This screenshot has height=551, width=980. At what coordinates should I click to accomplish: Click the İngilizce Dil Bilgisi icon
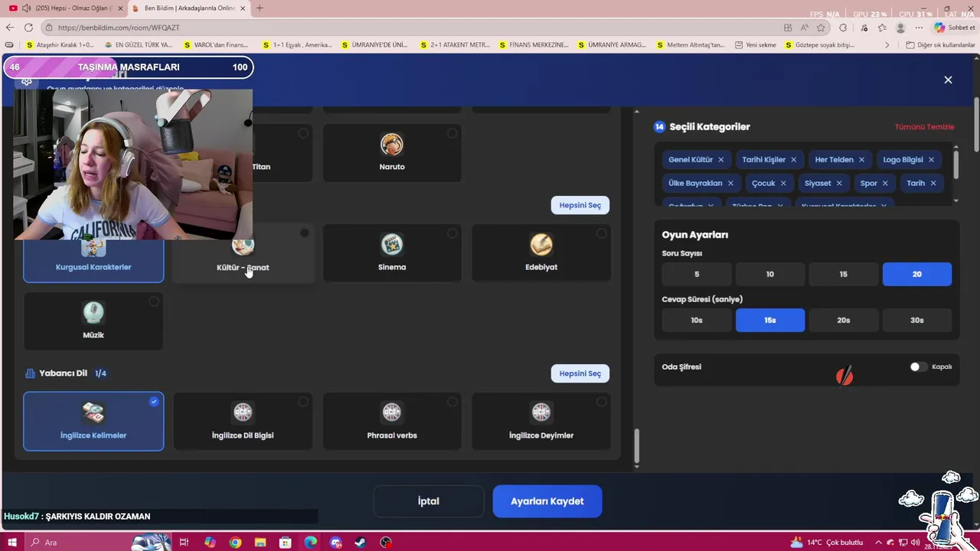pos(243,412)
